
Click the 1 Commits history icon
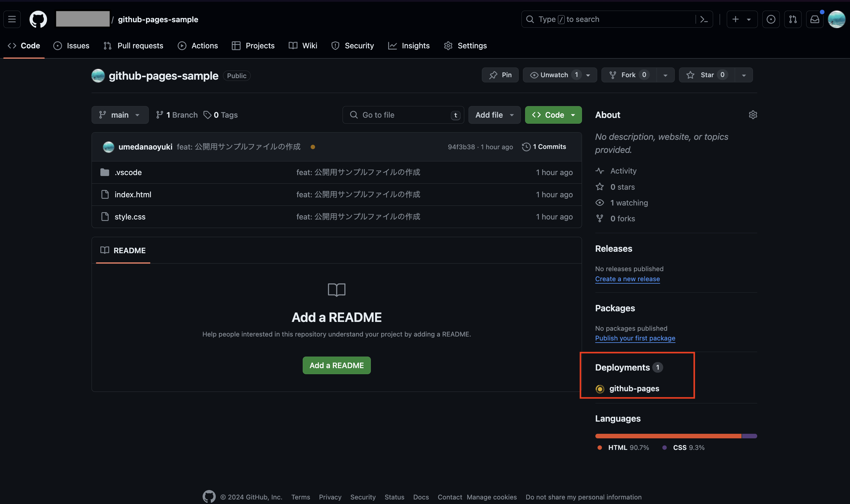526,147
